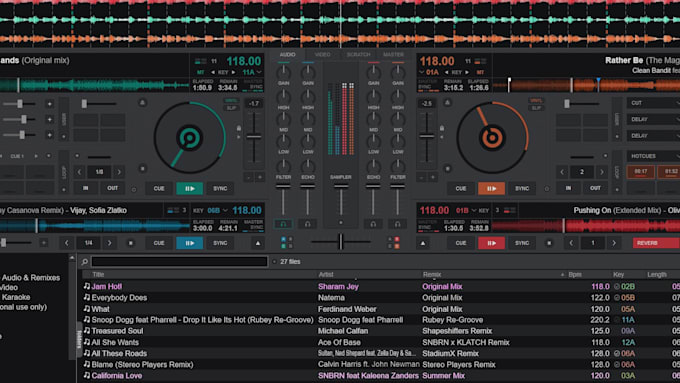Trigger the 00:17 hotcue pad
The image size is (680, 383).
pyautogui.click(x=641, y=172)
